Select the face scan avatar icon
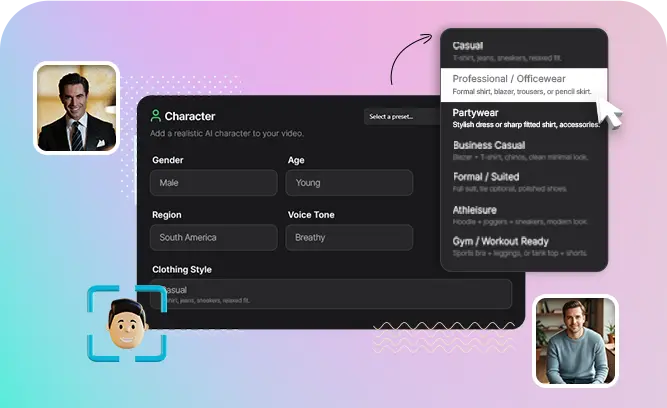 tap(127, 323)
